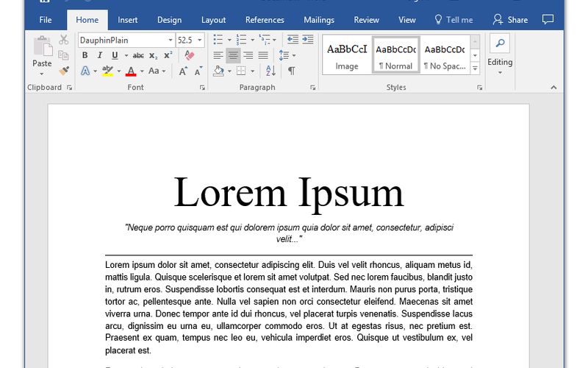The image size is (588, 368).
Task: Click the Sort A-Z icon
Action: click(x=270, y=71)
